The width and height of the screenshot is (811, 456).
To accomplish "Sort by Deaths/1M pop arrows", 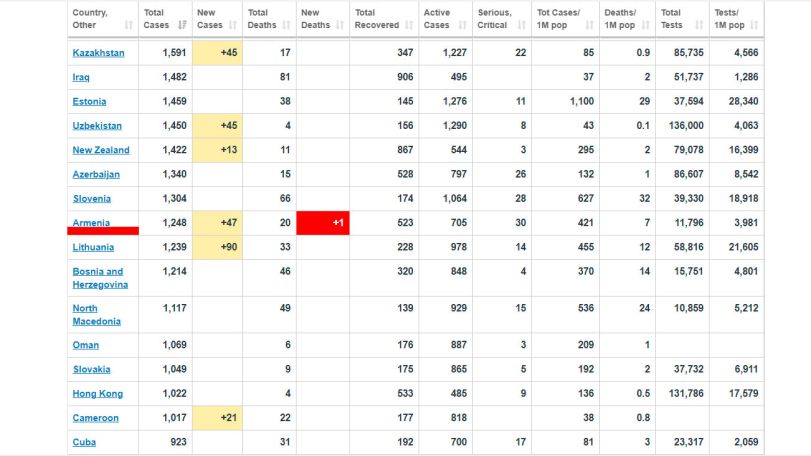I will point(645,25).
